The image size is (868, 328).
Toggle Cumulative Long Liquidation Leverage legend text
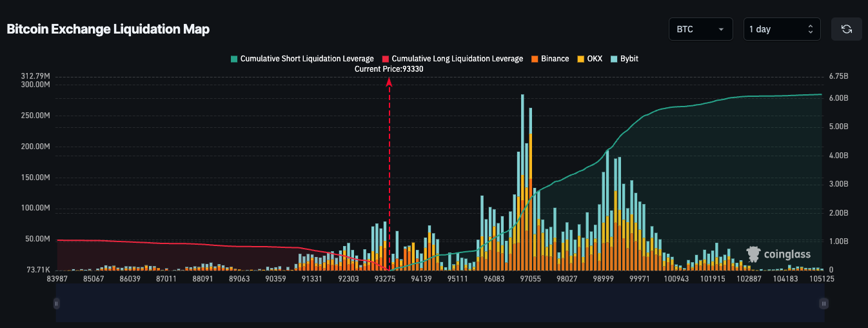457,59
